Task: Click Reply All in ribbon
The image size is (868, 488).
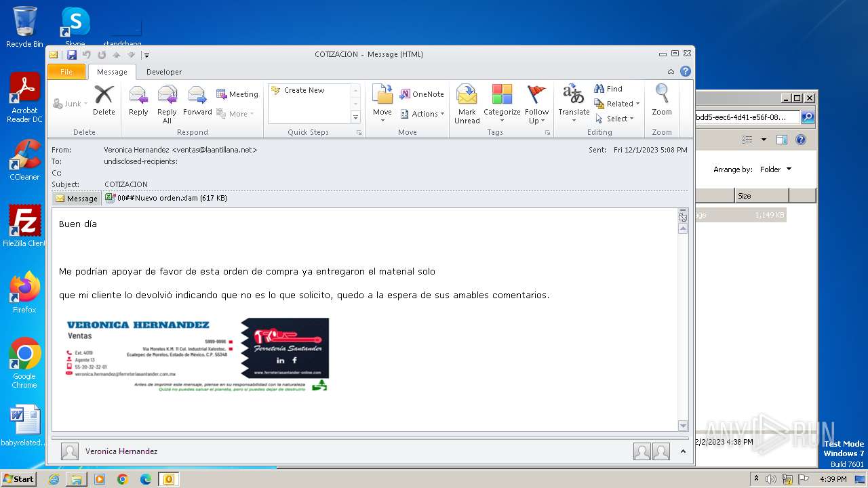Action: click(x=167, y=104)
